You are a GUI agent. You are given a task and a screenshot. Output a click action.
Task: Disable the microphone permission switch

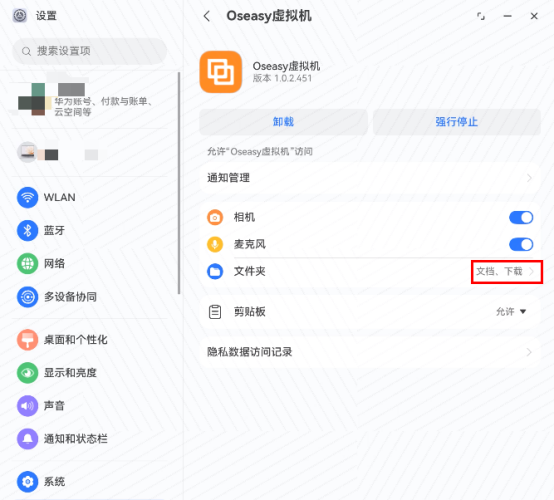point(521,244)
